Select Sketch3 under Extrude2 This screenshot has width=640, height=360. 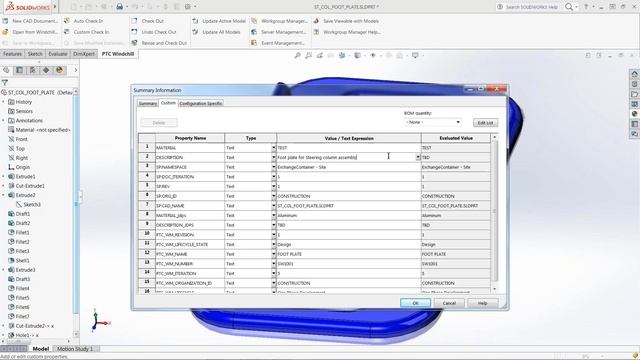point(31,204)
